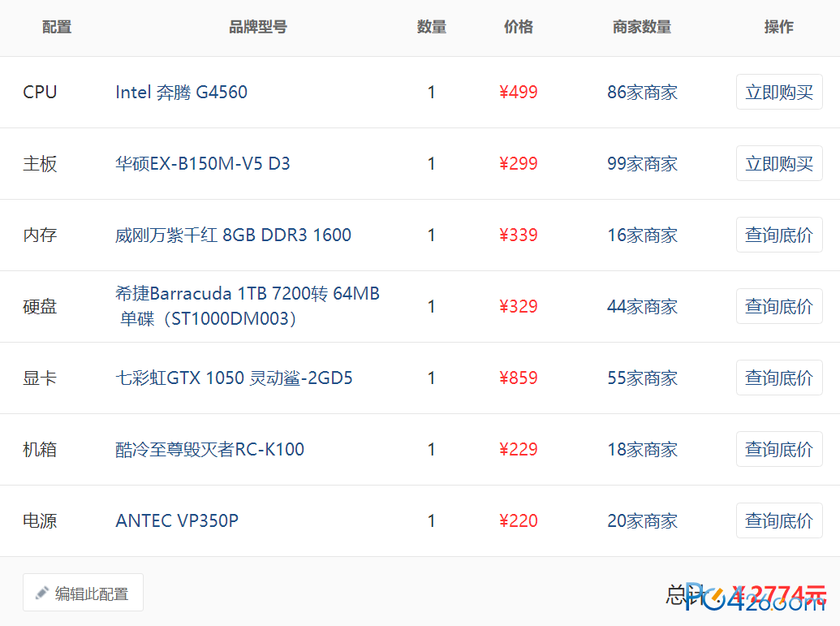Click the 硬盘 row label
Screen dimensions: 840x626
click(x=40, y=306)
